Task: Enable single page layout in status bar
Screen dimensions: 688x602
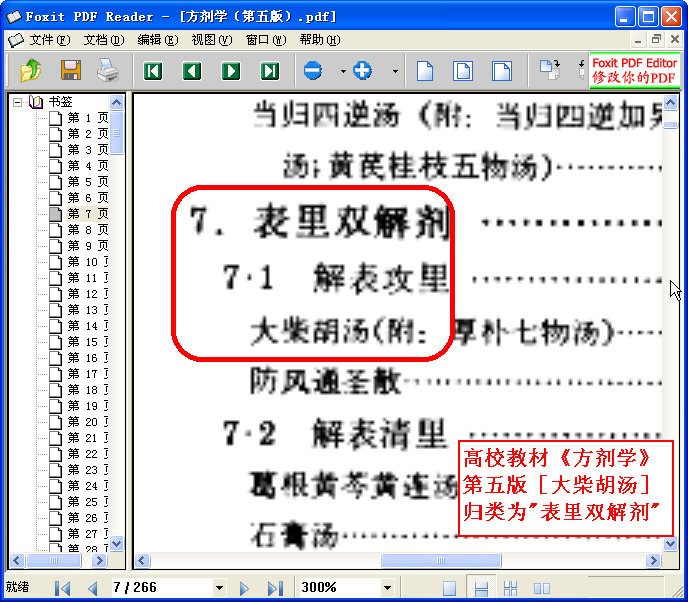Action: point(450,588)
